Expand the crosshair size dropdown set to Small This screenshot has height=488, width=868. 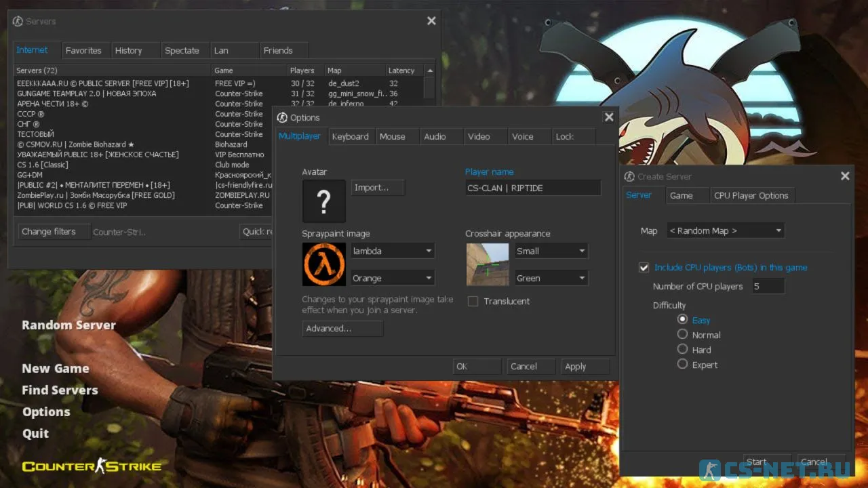(551, 251)
